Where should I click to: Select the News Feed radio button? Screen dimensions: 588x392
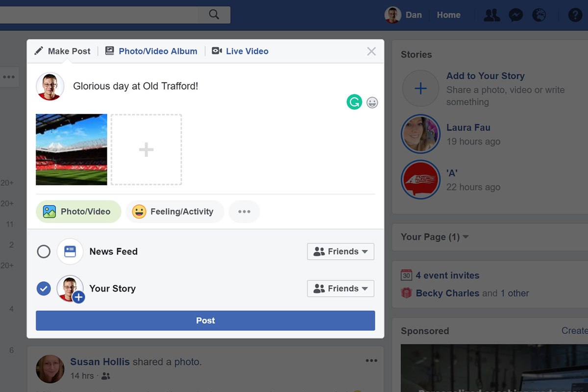click(x=44, y=251)
